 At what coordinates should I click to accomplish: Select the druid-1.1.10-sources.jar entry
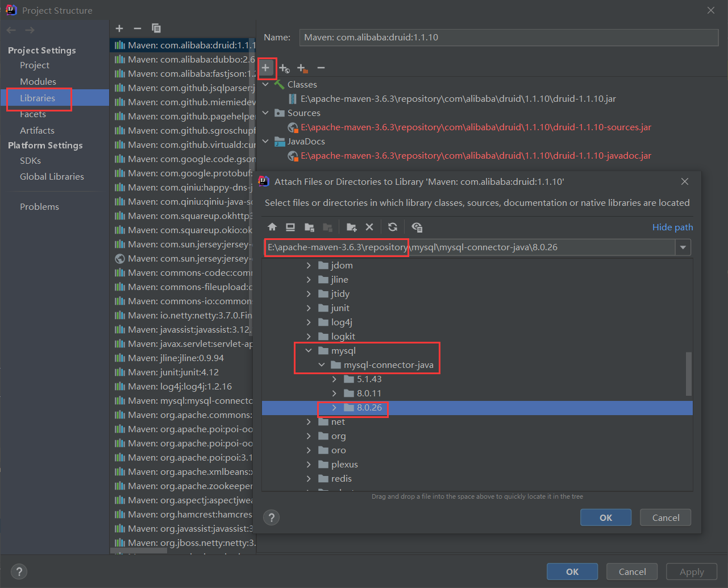[476, 127]
